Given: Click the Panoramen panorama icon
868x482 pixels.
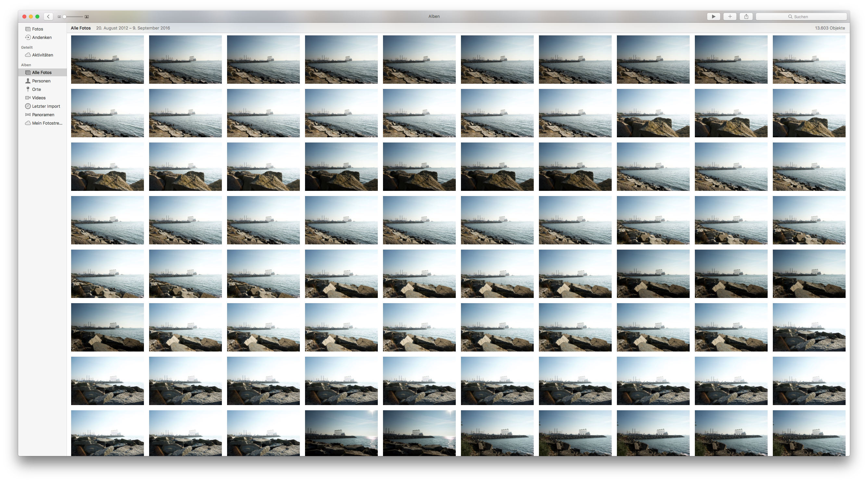Looking at the screenshot, I should [28, 115].
